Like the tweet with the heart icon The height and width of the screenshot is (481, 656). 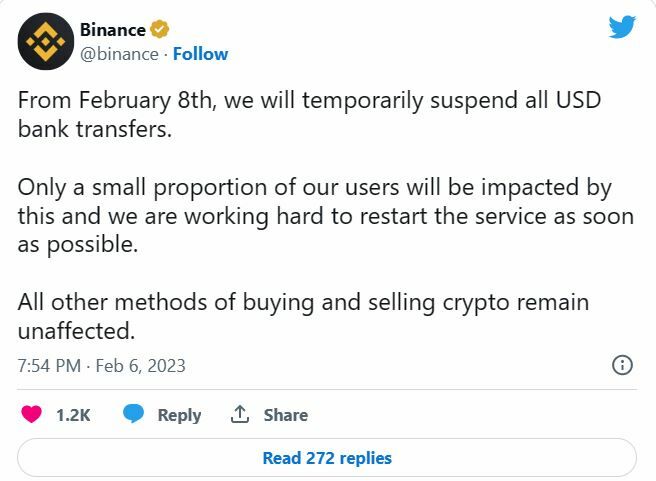[x=32, y=414]
